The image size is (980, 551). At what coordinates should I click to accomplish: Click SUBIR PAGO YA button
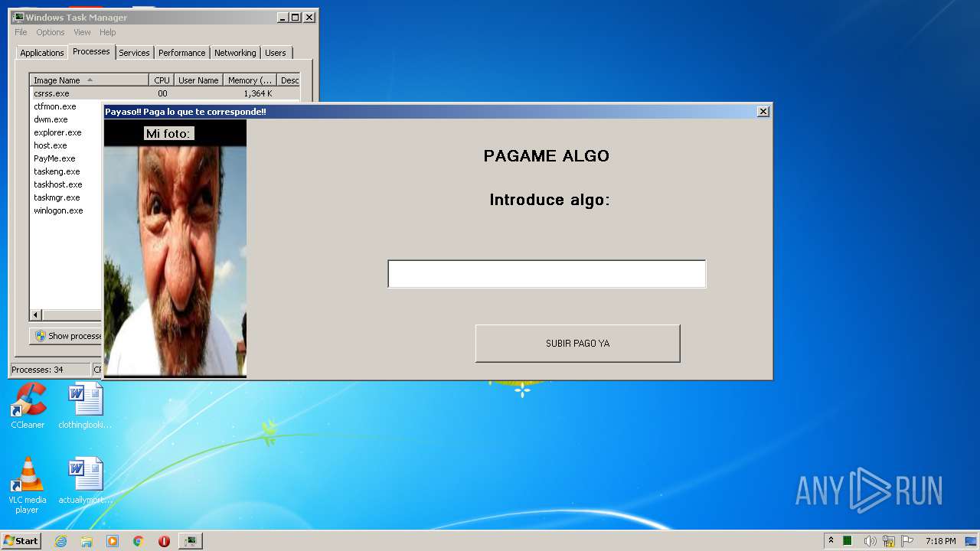click(x=577, y=344)
